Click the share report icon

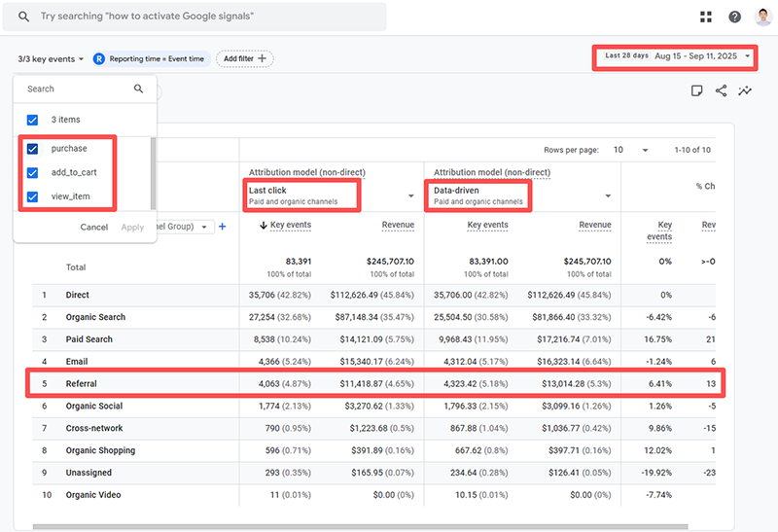(x=721, y=90)
